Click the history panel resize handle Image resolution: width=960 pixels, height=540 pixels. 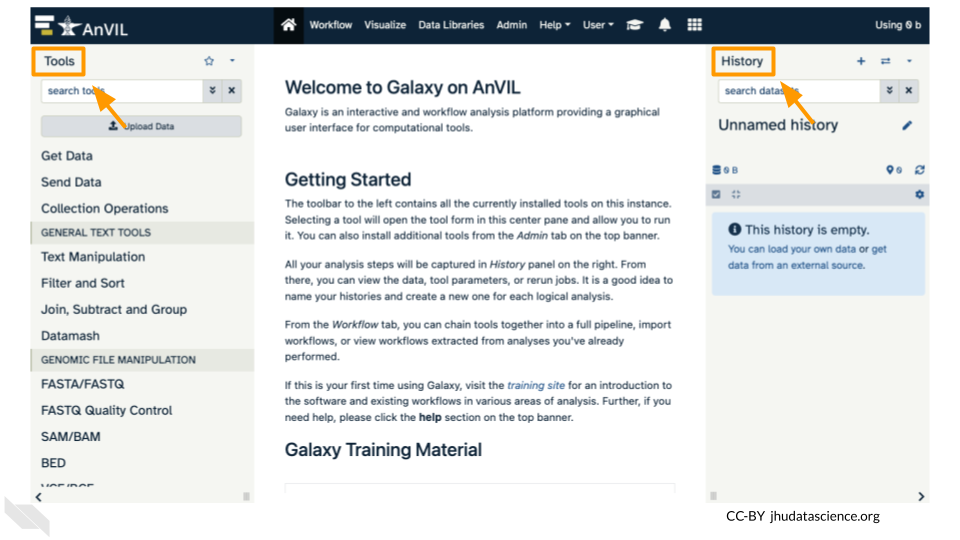(713, 496)
